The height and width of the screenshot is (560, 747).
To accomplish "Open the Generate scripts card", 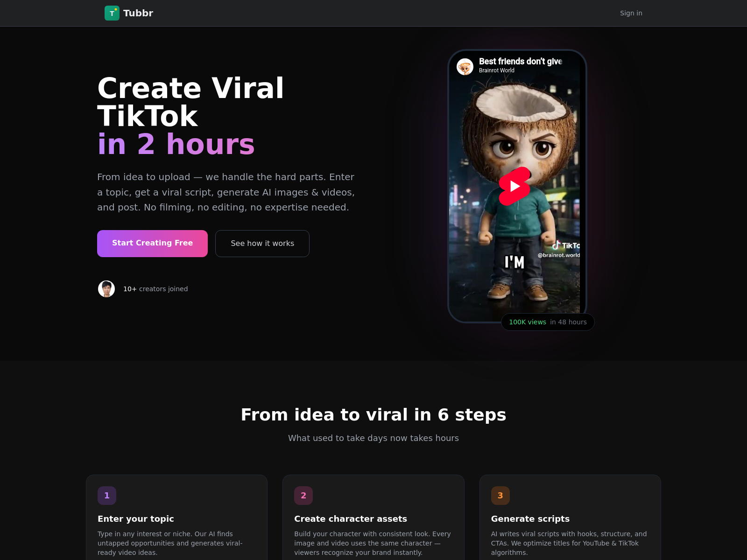I will [x=570, y=518].
